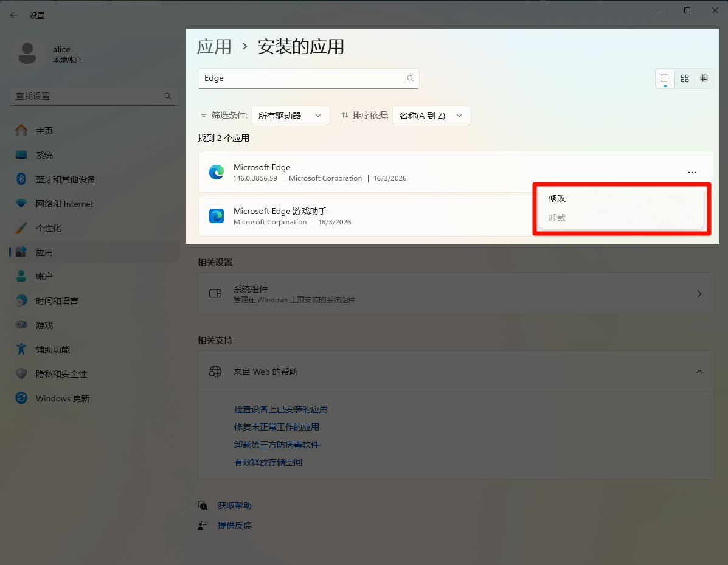
Task: Click the Microsoft Edge 游戏助手 app icon
Action: coord(217,216)
